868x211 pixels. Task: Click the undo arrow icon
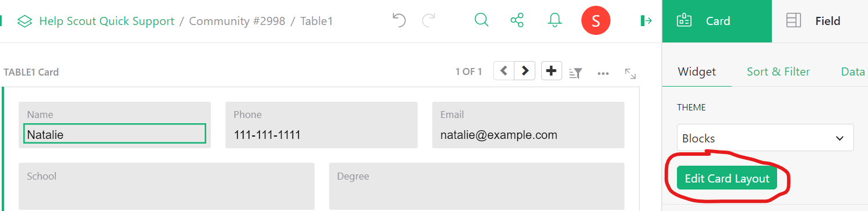(x=399, y=21)
